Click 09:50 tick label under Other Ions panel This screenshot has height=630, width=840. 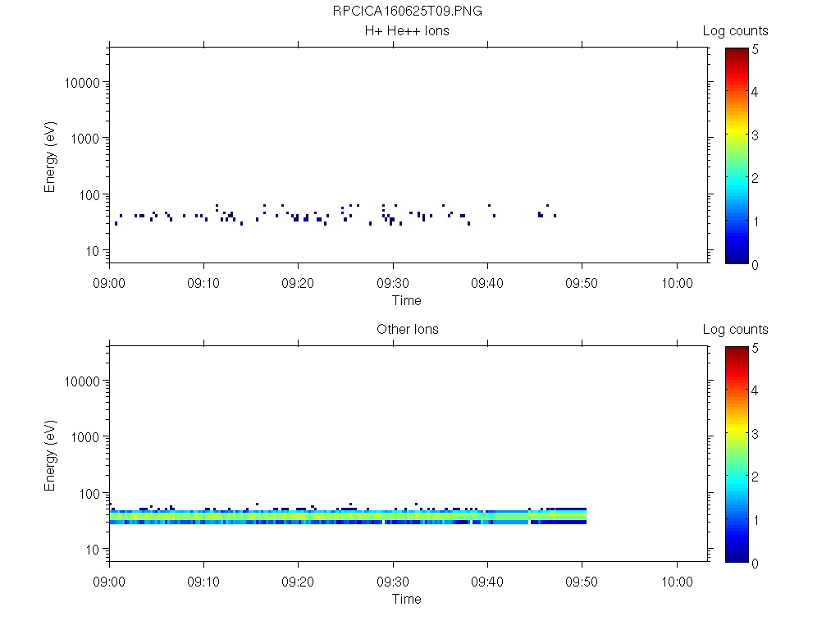582,582
